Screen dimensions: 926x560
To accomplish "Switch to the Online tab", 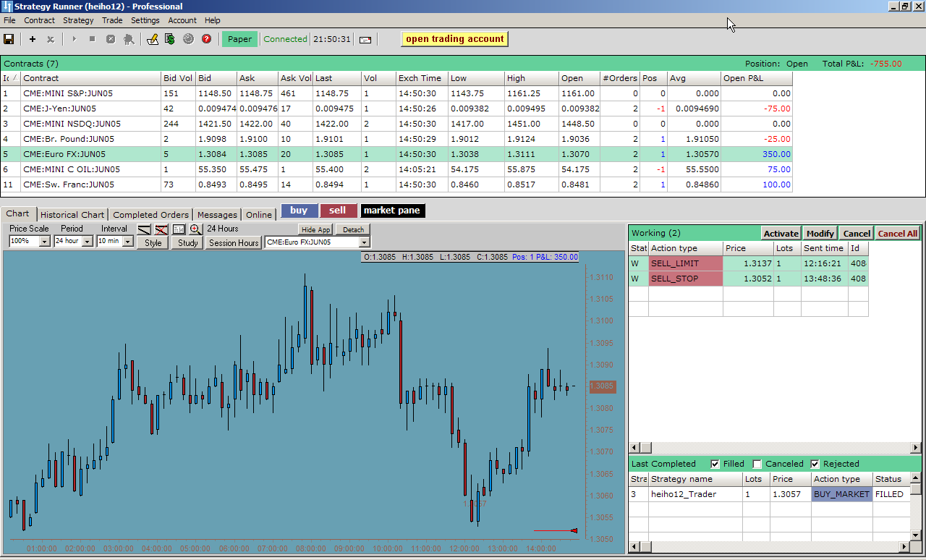I will click(x=259, y=215).
